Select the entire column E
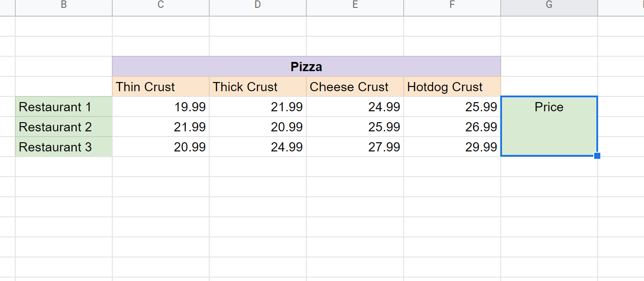644x281 pixels. click(x=355, y=5)
